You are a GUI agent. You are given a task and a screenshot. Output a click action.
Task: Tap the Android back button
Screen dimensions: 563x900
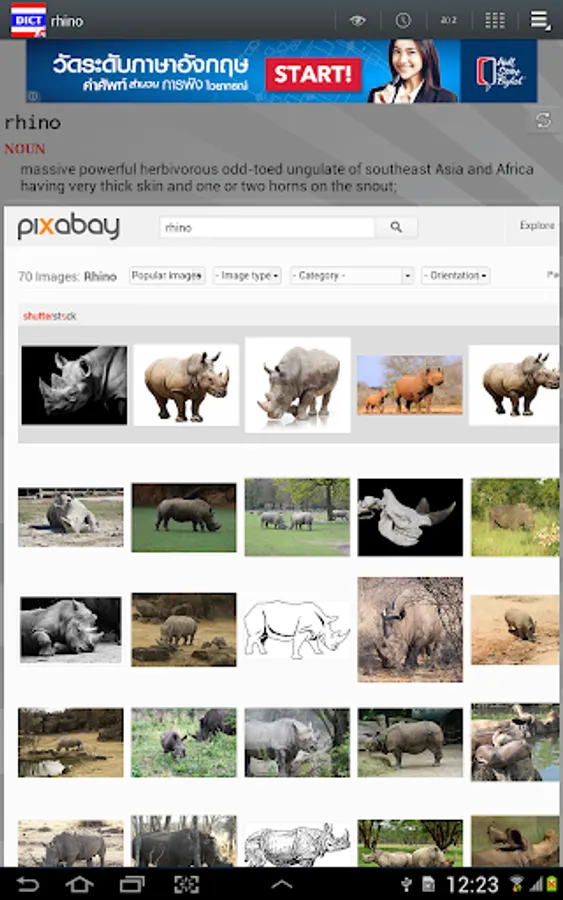click(27, 884)
